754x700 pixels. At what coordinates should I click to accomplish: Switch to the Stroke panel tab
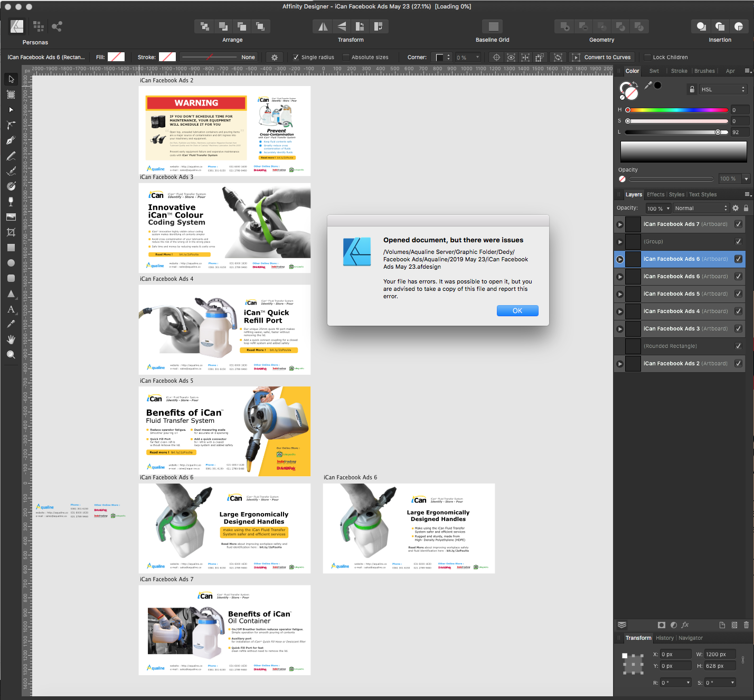click(679, 71)
